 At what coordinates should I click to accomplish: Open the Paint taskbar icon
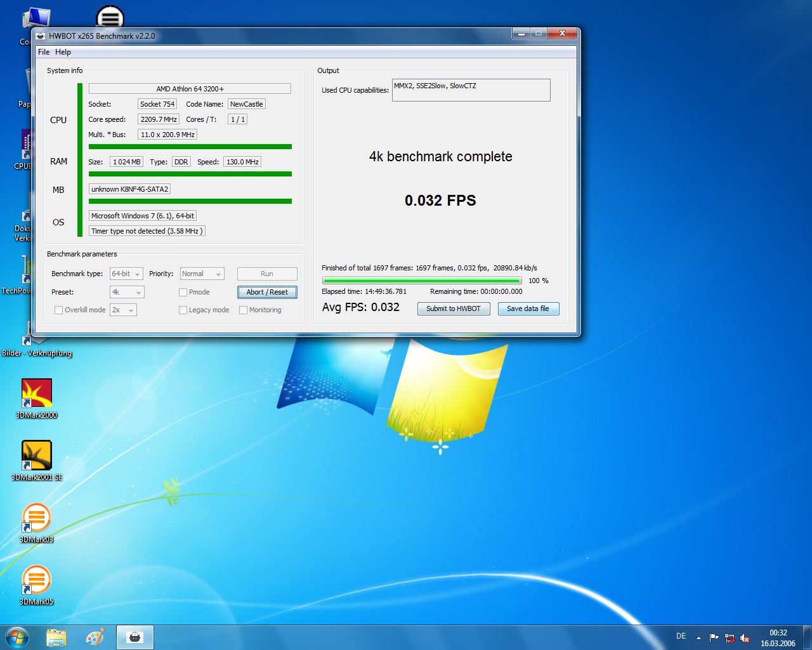[95, 637]
